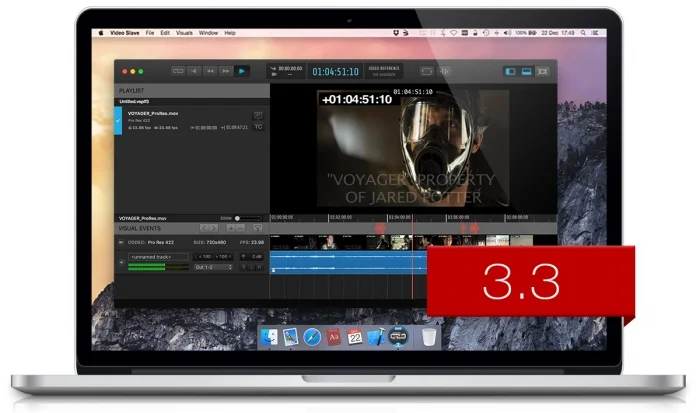Screen dimensions: 700x413
Task: Open the Apple menu
Action: (x=101, y=33)
